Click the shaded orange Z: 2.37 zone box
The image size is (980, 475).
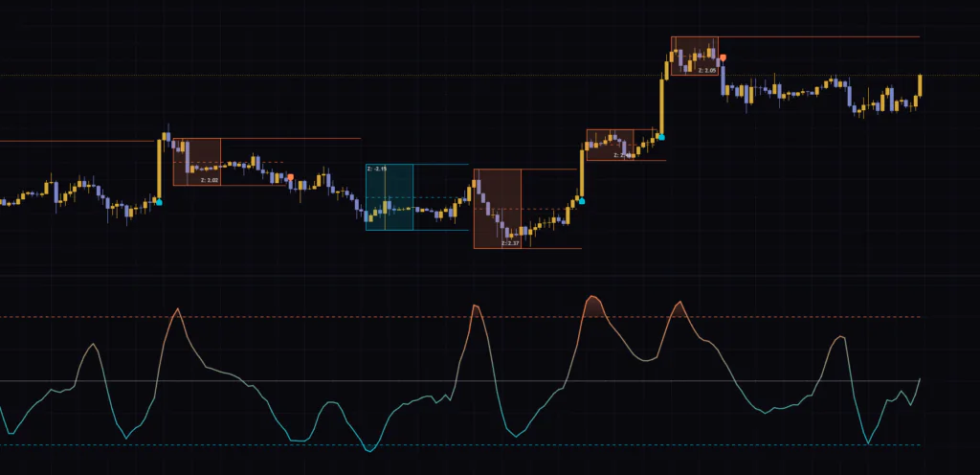pos(498,209)
